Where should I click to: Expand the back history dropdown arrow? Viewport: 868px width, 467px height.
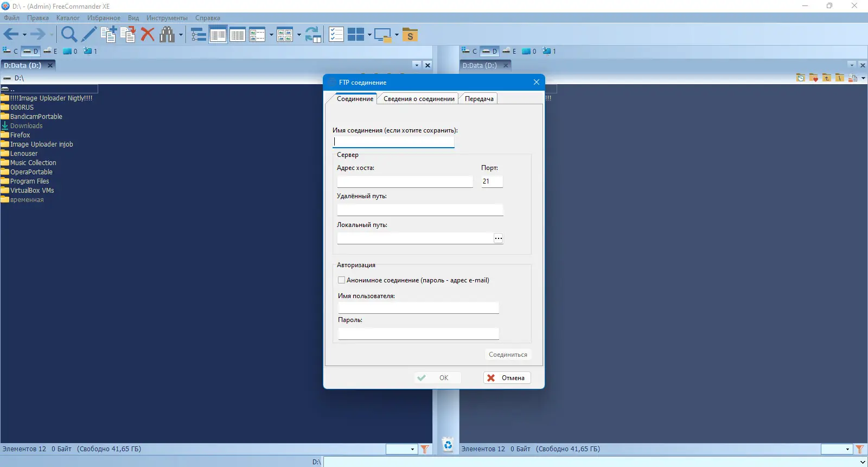(24, 35)
